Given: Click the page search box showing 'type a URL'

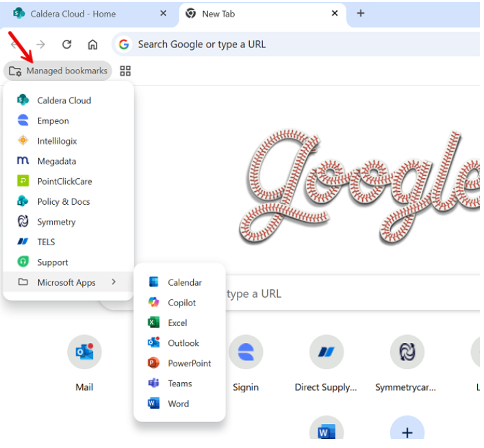Looking at the screenshot, I should (x=352, y=293).
